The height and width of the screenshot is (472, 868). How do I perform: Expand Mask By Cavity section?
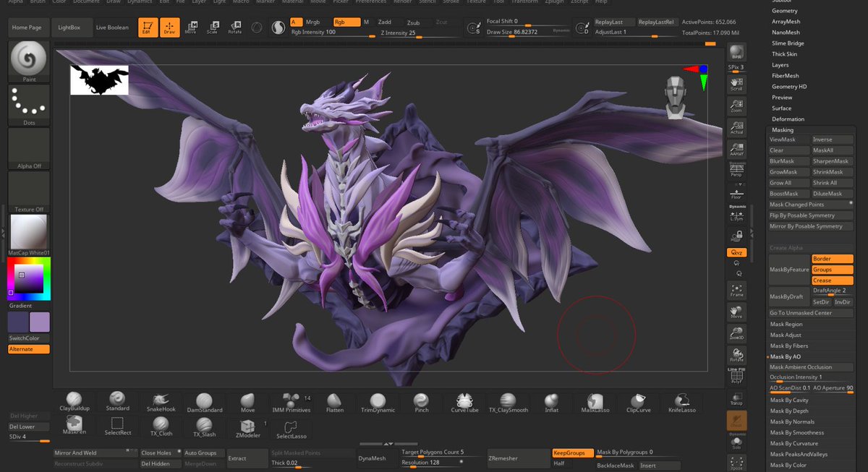789,400
